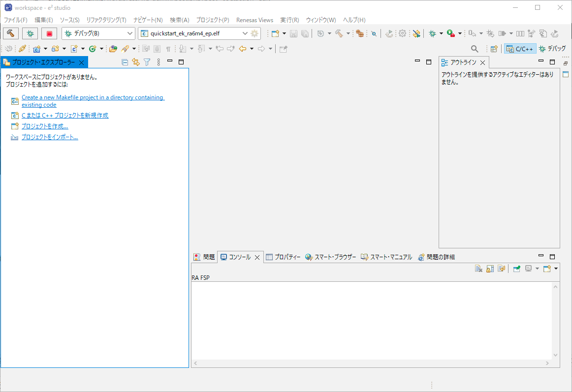Toggle Link with Editor in Project Explorer
The image size is (572, 392).
tap(136, 62)
